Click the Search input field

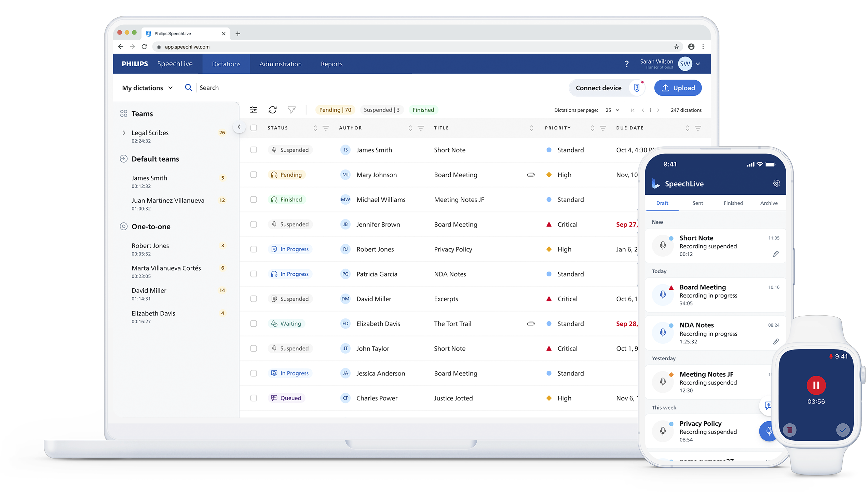click(209, 88)
